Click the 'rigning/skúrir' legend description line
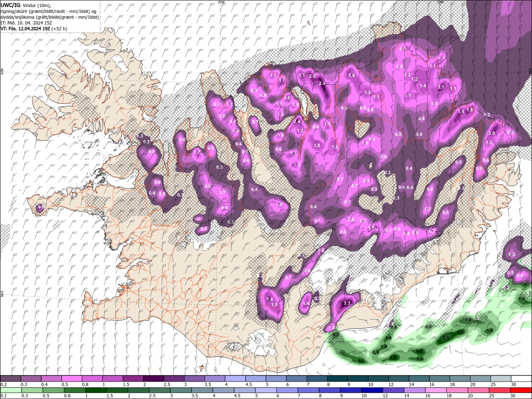 48,11
